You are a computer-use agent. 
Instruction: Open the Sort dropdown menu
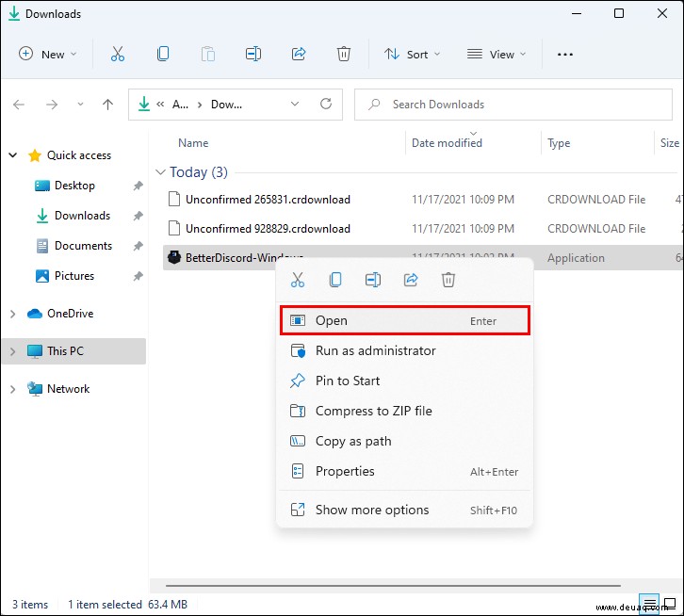point(413,54)
